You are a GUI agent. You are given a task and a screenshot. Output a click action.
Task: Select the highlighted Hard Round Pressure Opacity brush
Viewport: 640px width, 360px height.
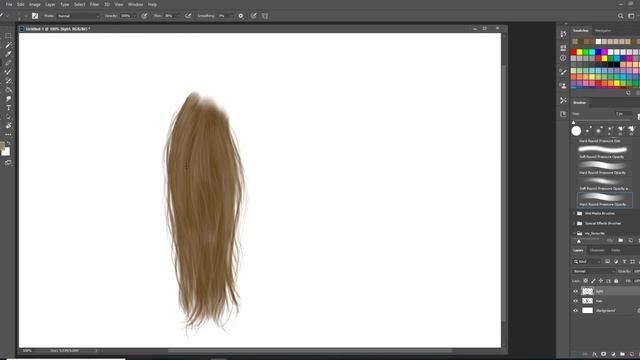click(x=604, y=200)
